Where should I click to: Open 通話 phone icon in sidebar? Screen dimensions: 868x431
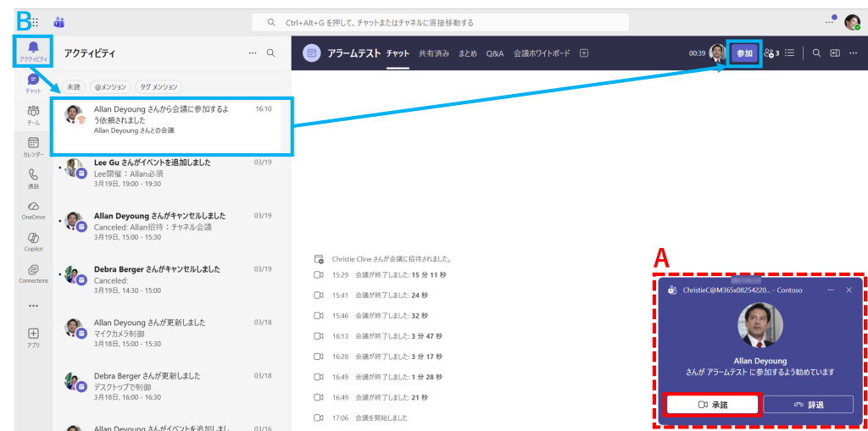(33, 178)
